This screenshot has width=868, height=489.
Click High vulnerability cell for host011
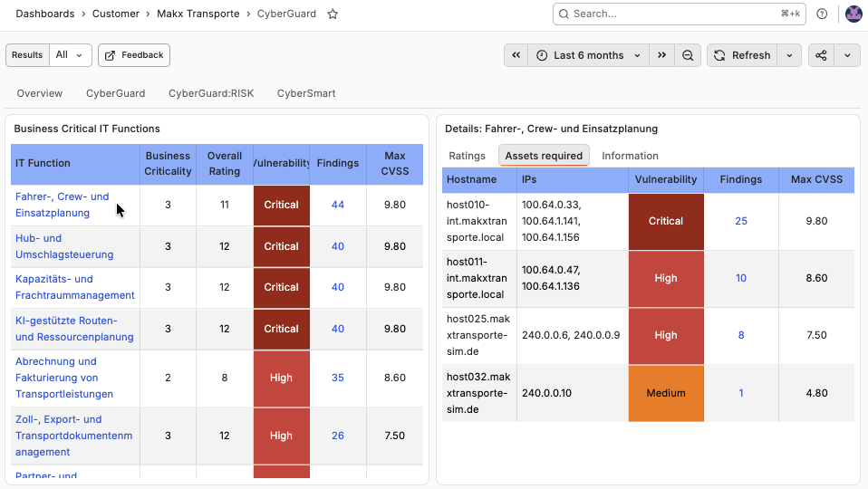(x=666, y=278)
